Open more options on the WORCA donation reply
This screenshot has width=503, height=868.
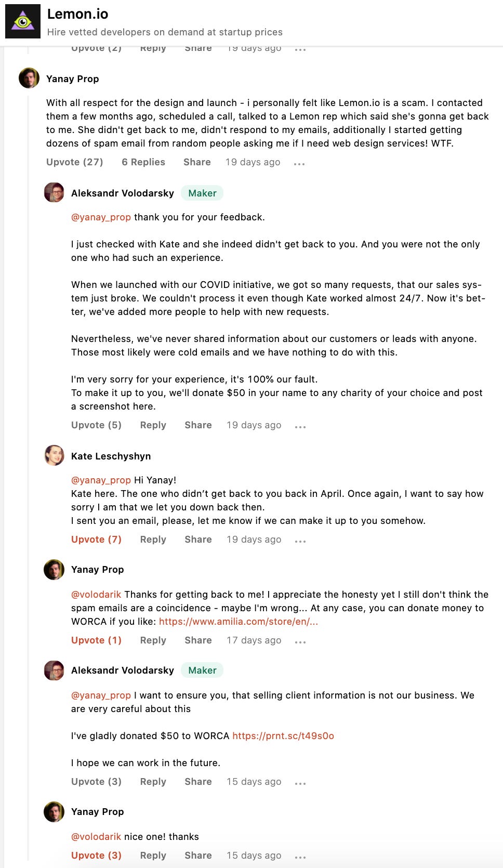(300, 783)
